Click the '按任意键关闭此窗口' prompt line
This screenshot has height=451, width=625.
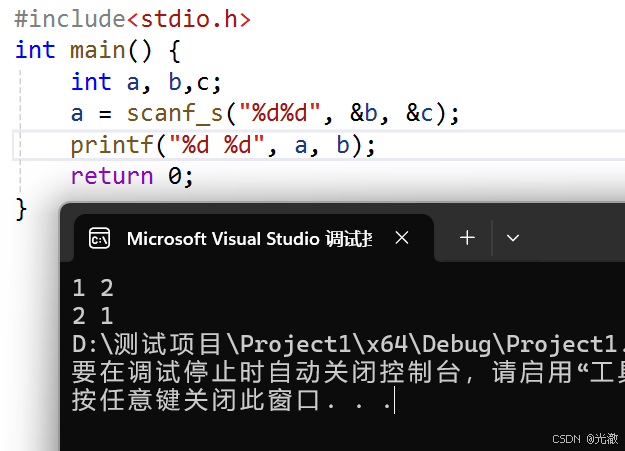click(x=232, y=400)
